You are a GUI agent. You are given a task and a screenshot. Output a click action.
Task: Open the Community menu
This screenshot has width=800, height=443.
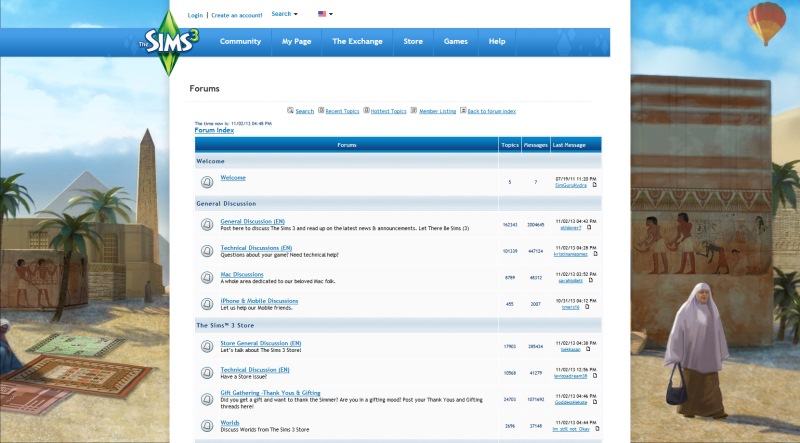pos(240,42)
